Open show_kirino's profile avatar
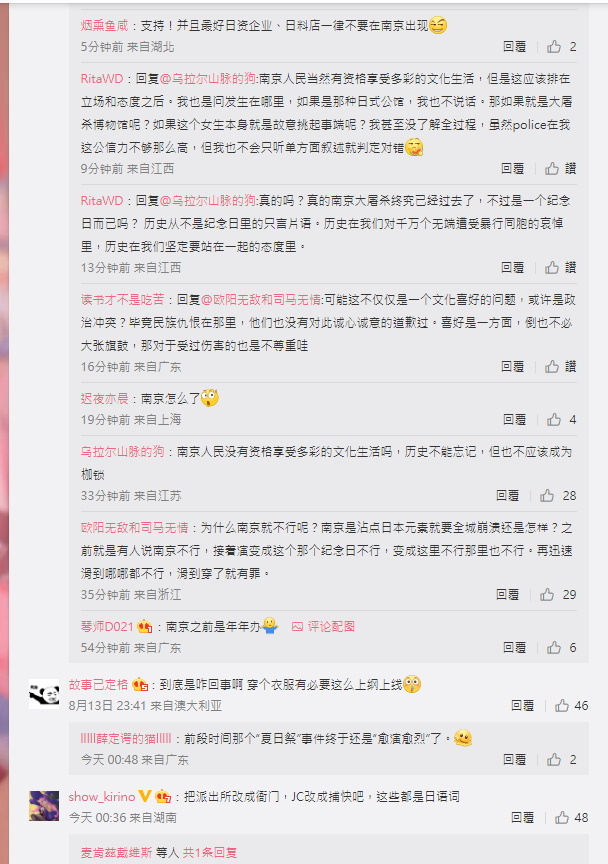Image resolution: width=608 pixels, height=864 pixels. 44,806
